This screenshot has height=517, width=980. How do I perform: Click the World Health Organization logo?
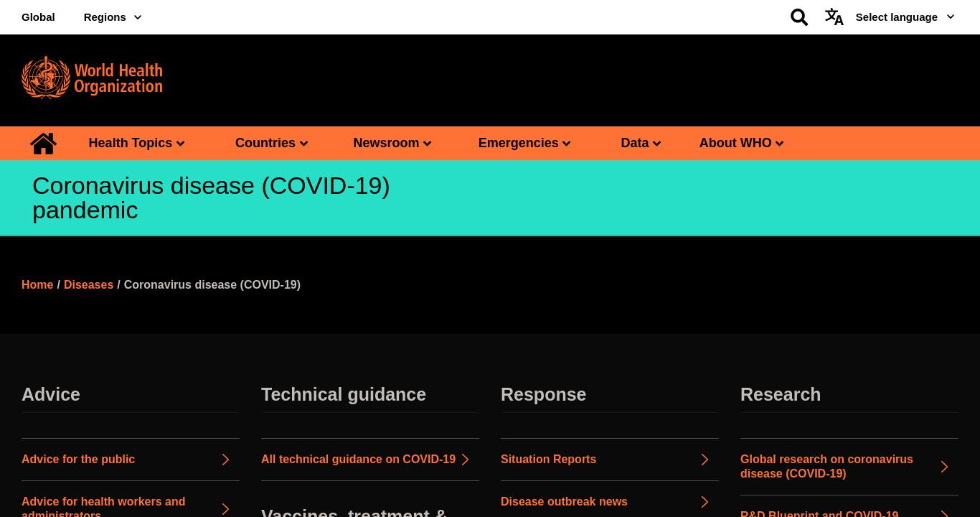pos(92,77)
